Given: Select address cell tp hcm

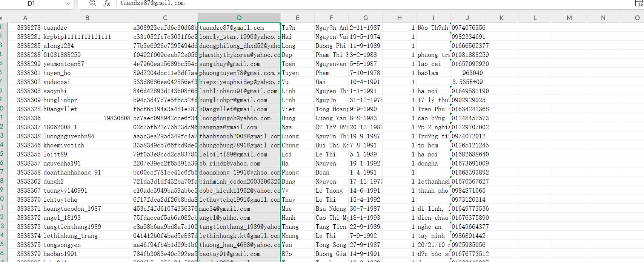Looking at the screenshot, I should coord(433,145).
